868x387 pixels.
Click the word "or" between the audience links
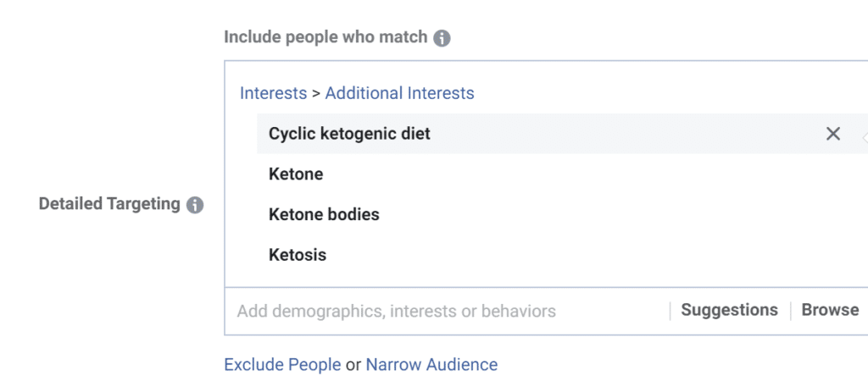353,365
